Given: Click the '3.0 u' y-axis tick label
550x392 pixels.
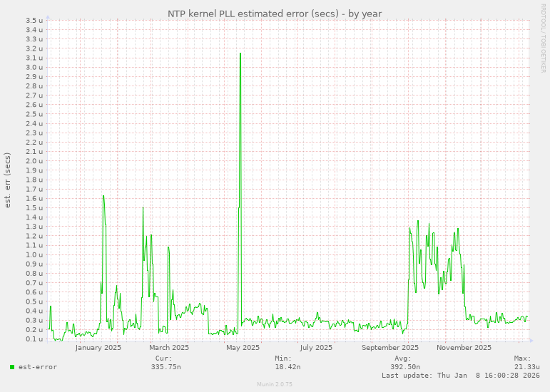Looking at the screenshot, I should 34,67.
